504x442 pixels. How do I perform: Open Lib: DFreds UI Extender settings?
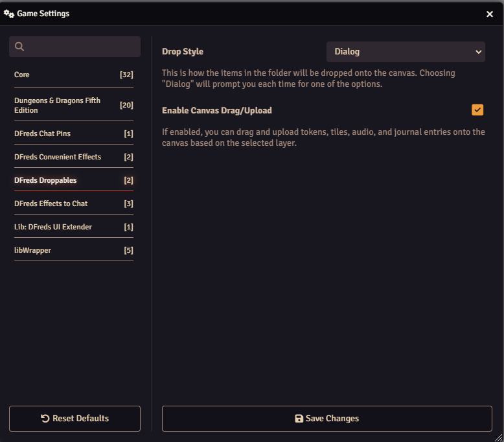(x=73, y=227)
